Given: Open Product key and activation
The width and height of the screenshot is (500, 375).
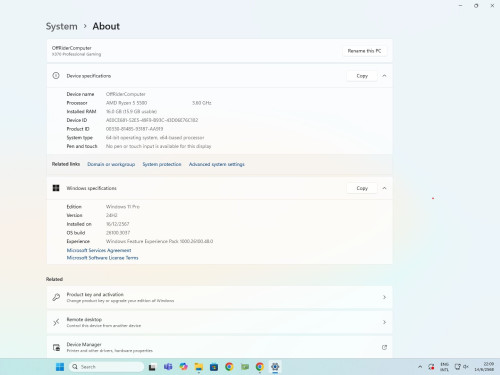Looking at the screenshot, I should click(x=219, y=297).
